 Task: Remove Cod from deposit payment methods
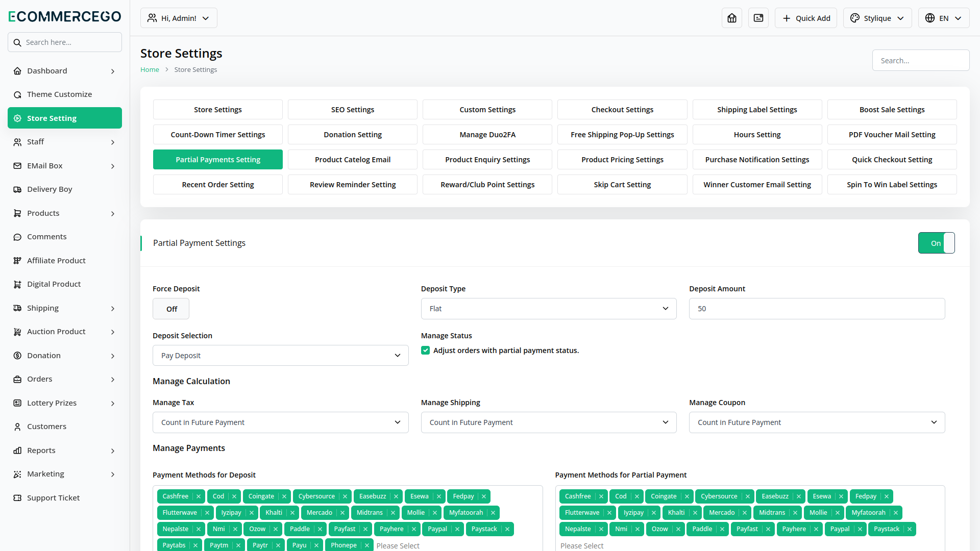[234, 496]
